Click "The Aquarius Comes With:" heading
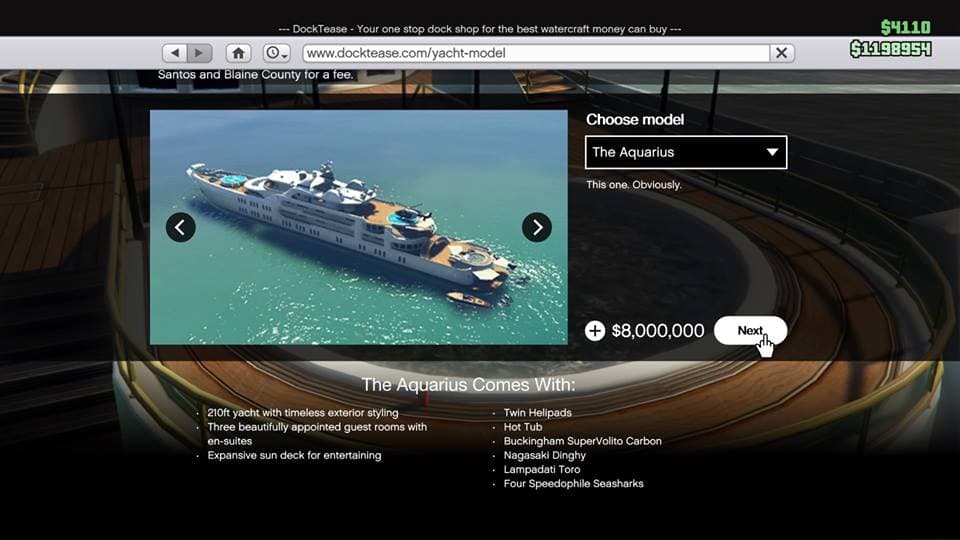 coord(468,385)
